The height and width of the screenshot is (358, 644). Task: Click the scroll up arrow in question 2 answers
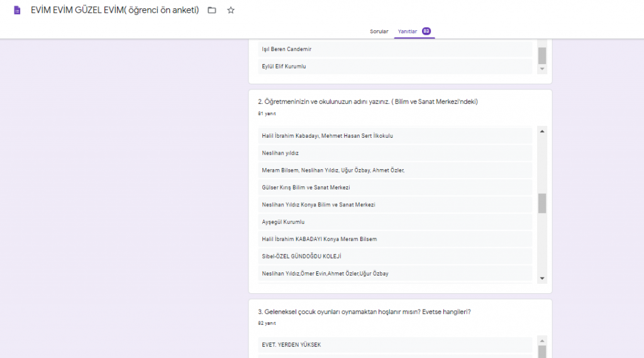coord(542,131)
